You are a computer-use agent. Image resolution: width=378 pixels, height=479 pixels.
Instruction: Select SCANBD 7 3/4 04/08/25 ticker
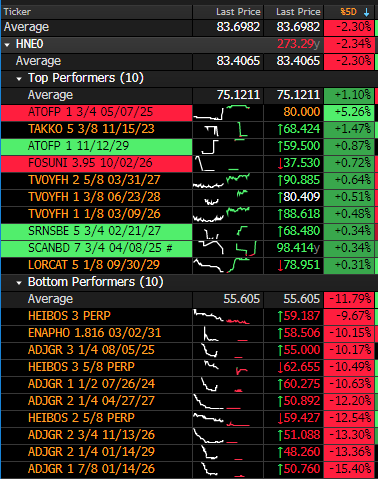pos(100,248)
